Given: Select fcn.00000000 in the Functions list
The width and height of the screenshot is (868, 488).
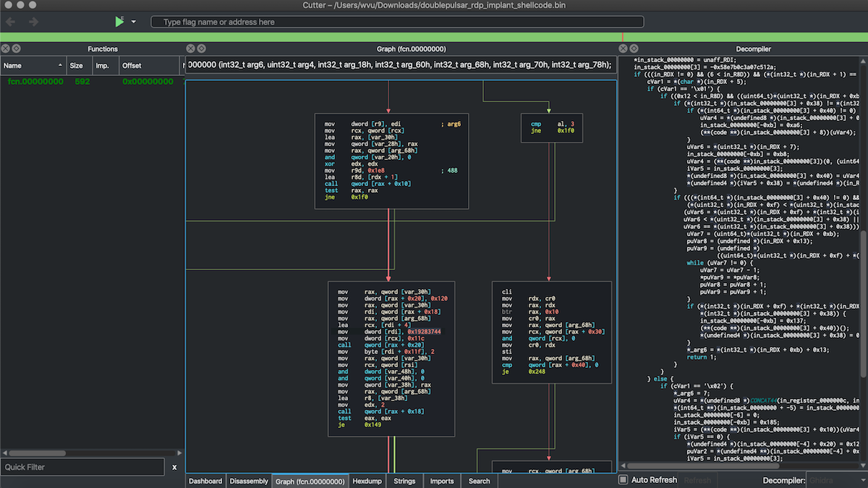Looking at the screenshot, I should 35,82.
